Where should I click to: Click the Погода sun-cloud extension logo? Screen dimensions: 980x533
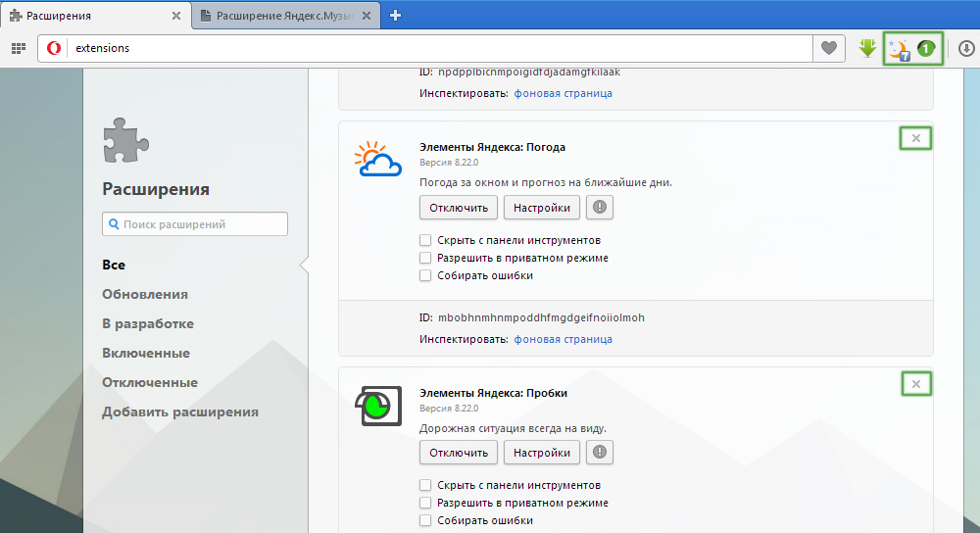click(378, 160)
